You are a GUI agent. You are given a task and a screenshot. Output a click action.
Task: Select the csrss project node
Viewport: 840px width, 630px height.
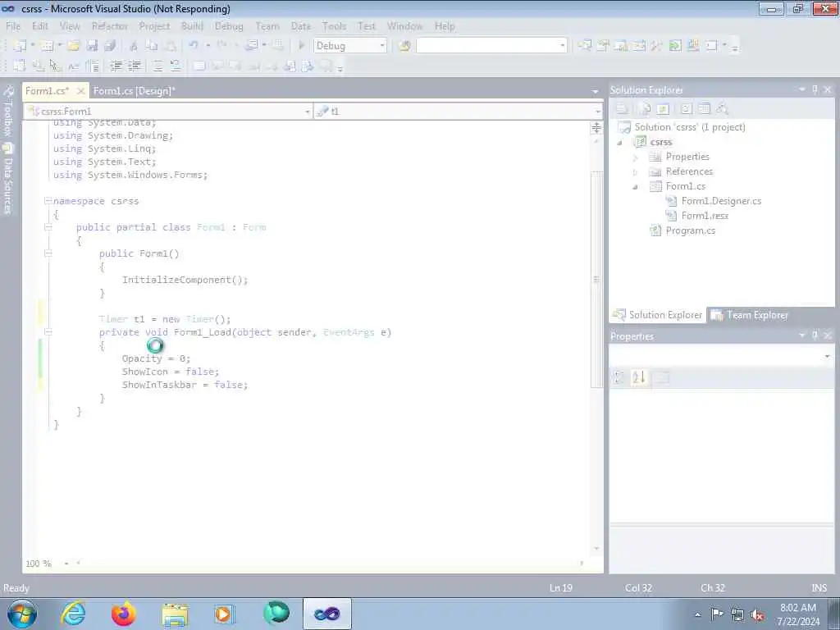click(660, 142)
